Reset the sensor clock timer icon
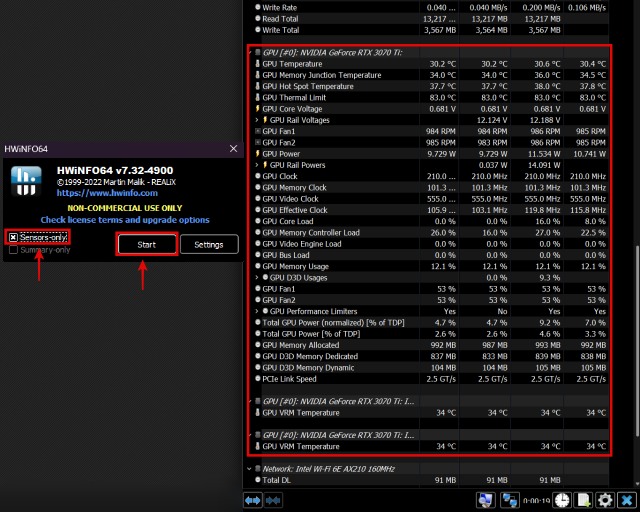 click(x=562, y=499)
